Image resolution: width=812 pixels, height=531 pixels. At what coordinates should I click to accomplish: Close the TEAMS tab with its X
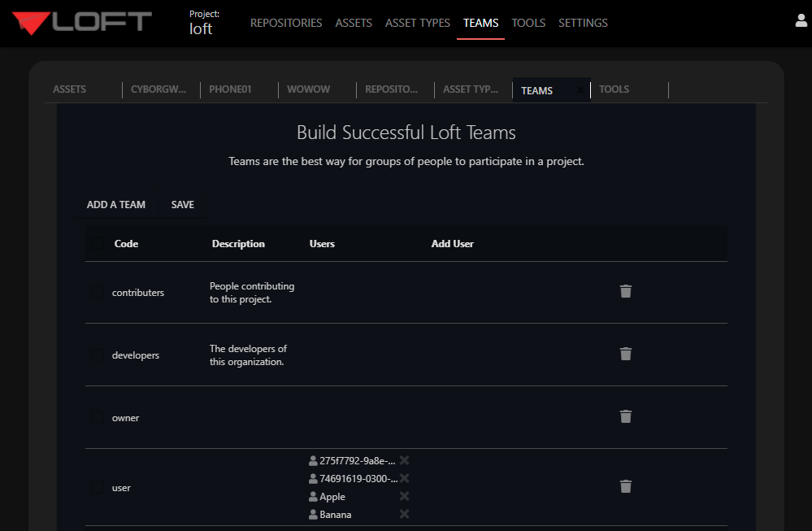click(x=582, y=89)
